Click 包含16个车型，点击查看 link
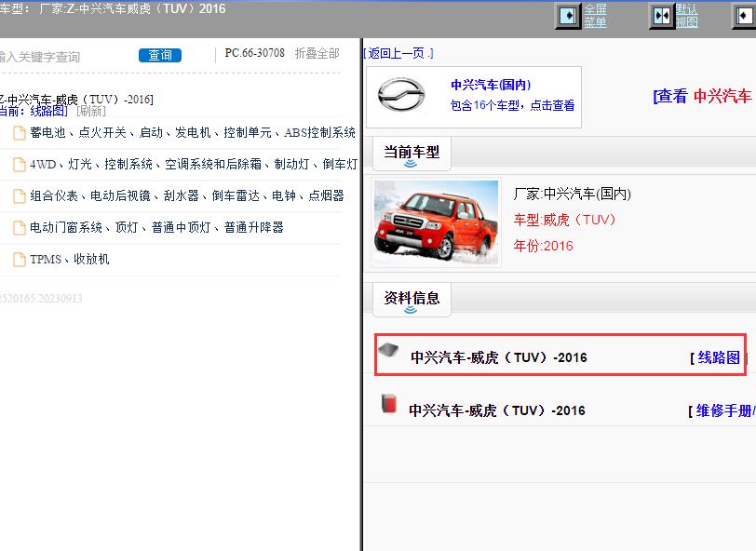This screenshot has height=551, width=756. 512,105
